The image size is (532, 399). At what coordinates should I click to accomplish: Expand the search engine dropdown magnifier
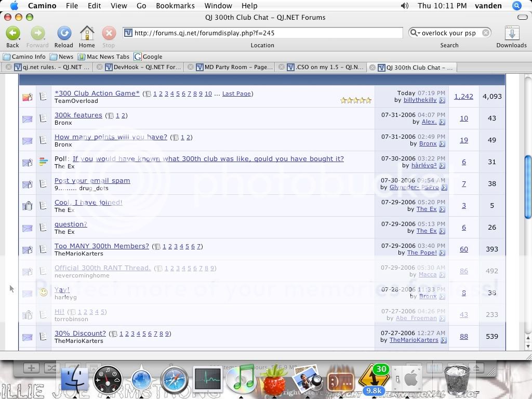pos(415,33)
